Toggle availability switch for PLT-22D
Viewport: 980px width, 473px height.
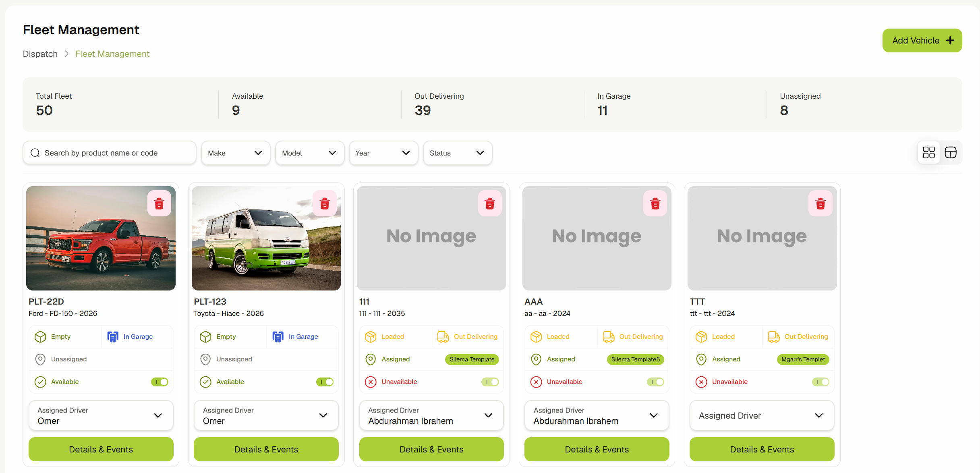point(160,382)
